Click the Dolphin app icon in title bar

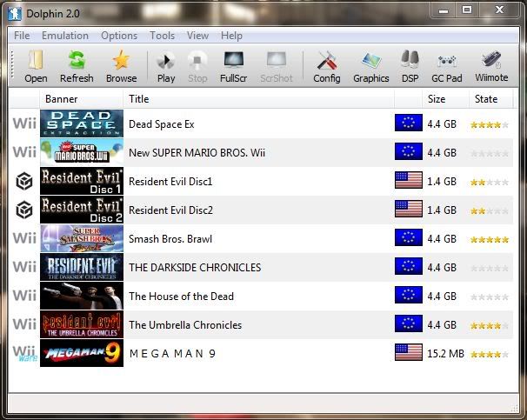(x=15, y=14)
